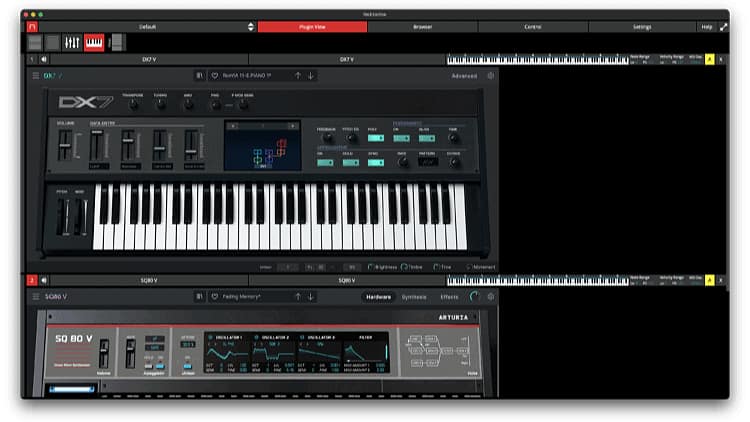Click the DX7 Advanced button
The image size is (750, 422).
coord(464,75)
